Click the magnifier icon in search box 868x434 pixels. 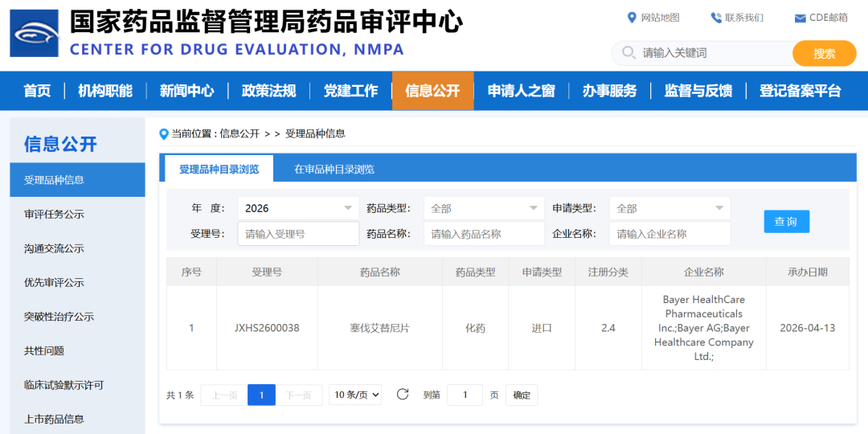pyautogui.click(x=627, y=53)
